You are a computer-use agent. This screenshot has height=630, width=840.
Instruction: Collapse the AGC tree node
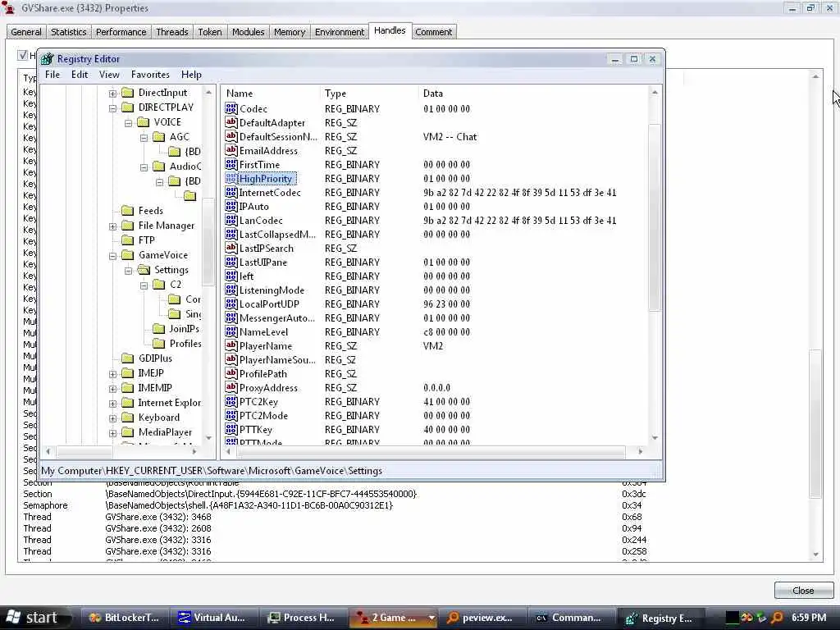144,138
